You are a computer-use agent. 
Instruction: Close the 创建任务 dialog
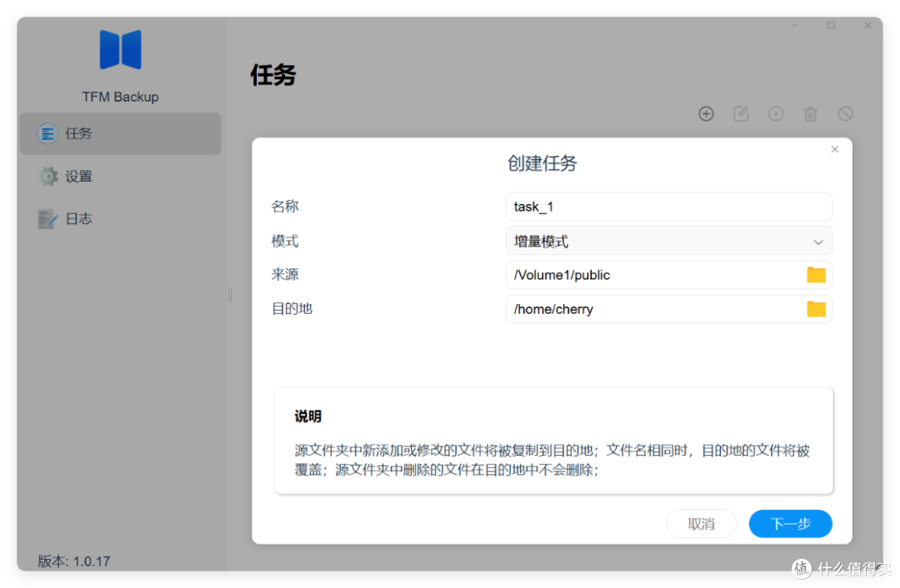click(x=834, y=149)
